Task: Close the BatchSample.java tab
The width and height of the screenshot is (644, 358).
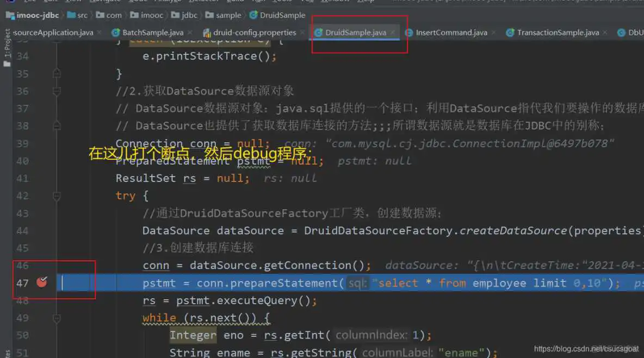Action: [190, 33]
